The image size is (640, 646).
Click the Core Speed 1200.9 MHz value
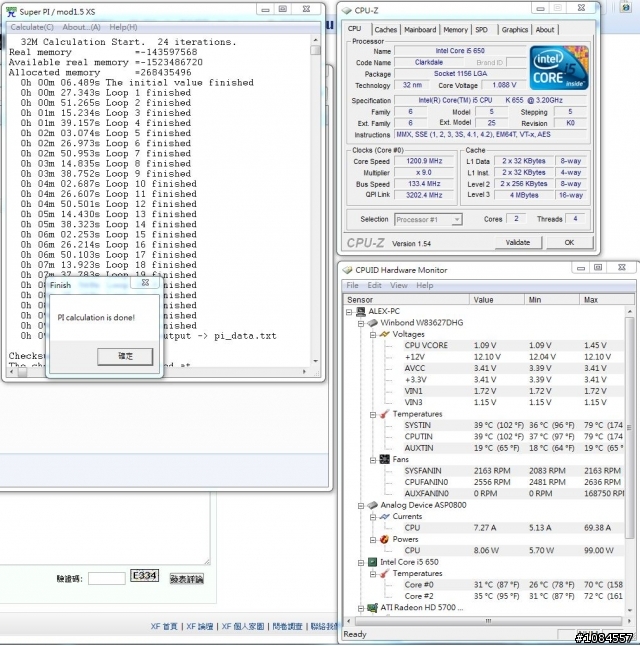(424, 161)
